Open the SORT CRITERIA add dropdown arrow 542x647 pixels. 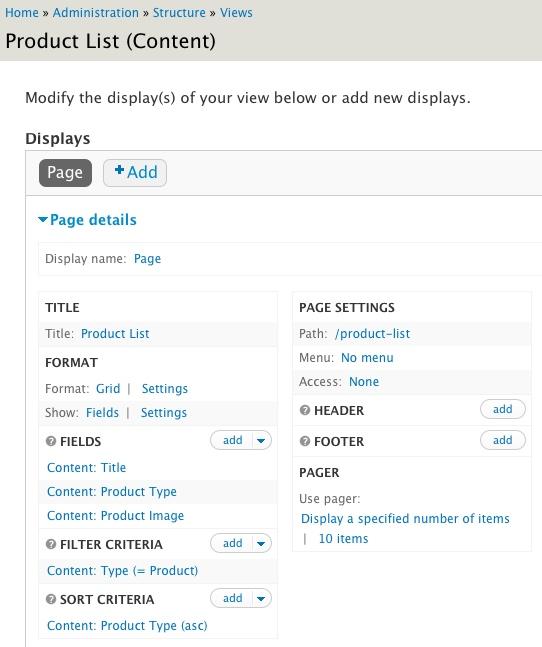261,598
